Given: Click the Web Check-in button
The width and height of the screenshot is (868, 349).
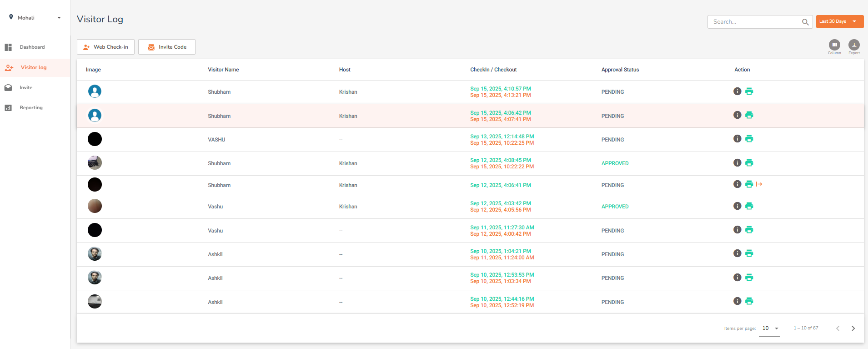Looking at the screenshot, I should 105,47.
